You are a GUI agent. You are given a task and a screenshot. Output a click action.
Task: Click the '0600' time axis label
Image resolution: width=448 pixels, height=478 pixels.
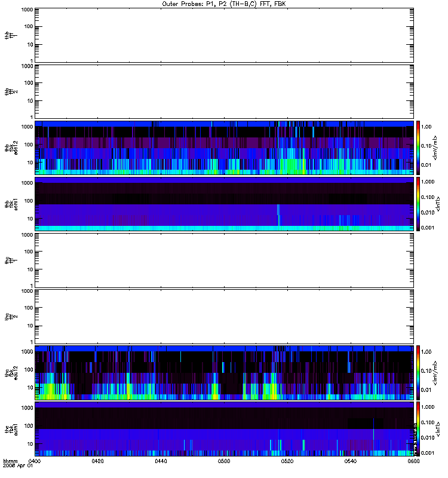(x=413, y=461)
